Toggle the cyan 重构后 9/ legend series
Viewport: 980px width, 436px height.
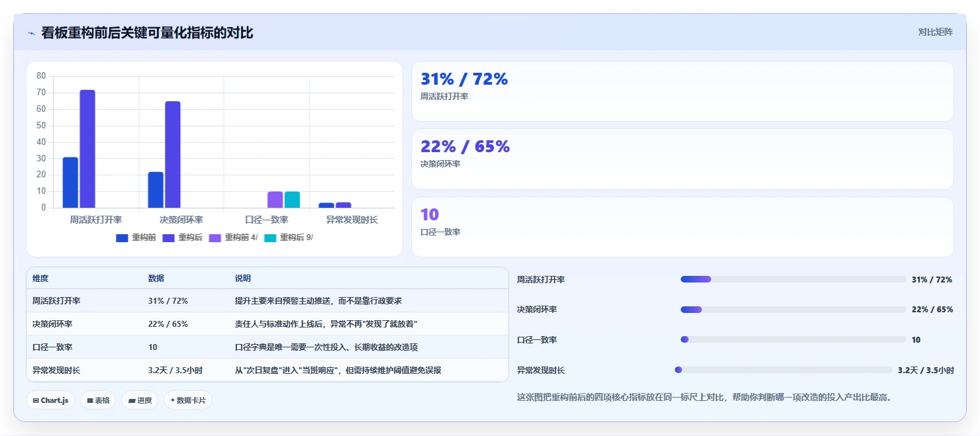[289, 238]
